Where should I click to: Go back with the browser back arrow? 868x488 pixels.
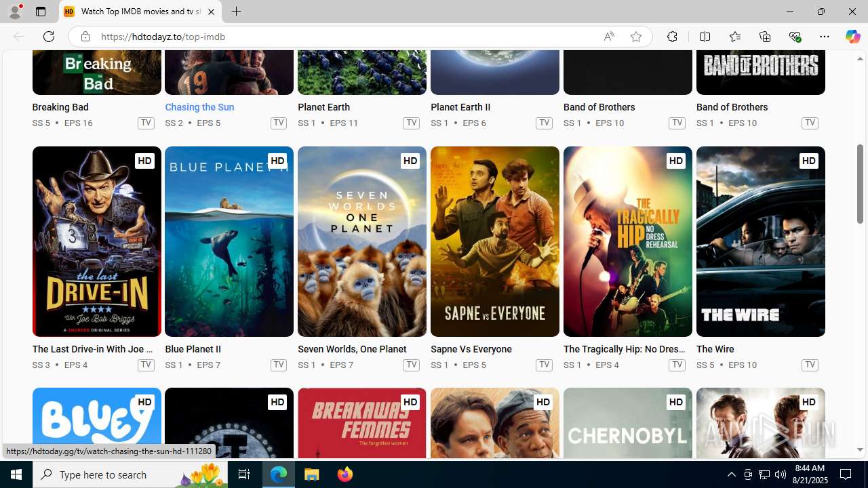[19, 37]
